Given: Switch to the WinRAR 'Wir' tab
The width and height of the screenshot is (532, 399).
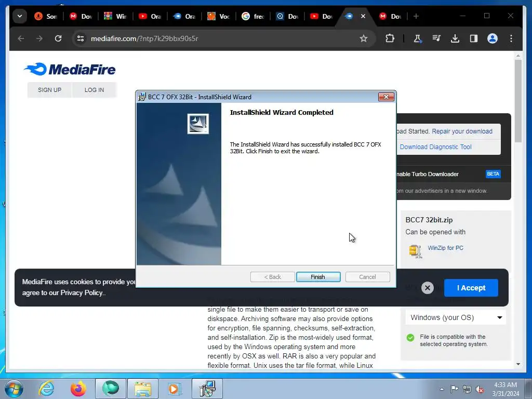Looking at the screenshot, I should tap(115, 16).
